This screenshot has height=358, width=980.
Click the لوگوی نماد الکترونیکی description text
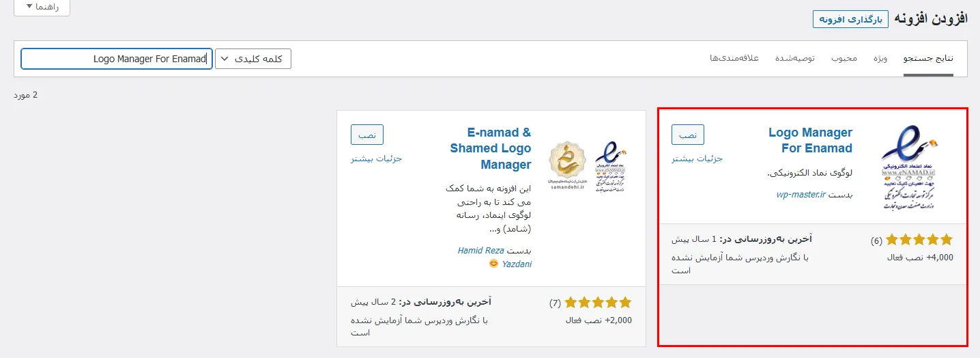coord(810,173)
